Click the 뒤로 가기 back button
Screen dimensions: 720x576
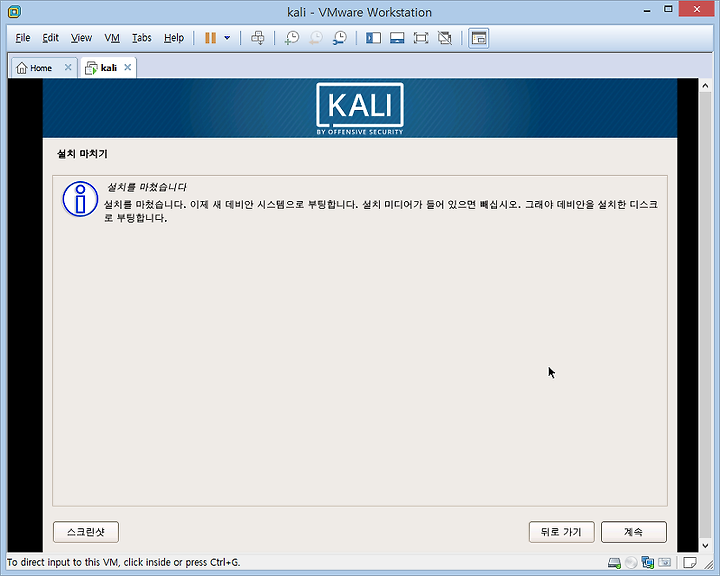[562, 532]
